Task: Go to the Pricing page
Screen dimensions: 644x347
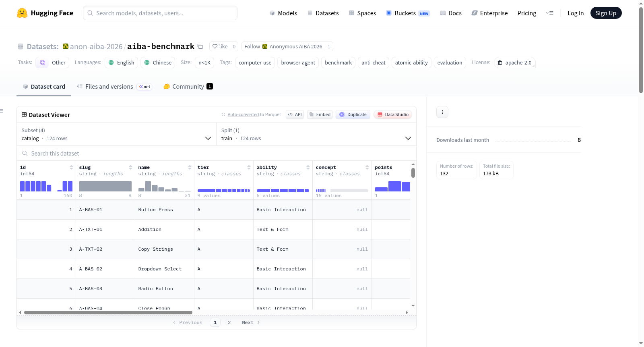Action: pyautogui.click(x=527, y=13)
